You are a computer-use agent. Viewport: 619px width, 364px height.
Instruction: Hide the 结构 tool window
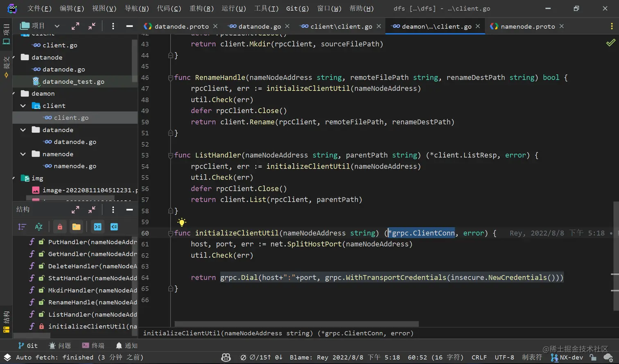coord(129,210)
